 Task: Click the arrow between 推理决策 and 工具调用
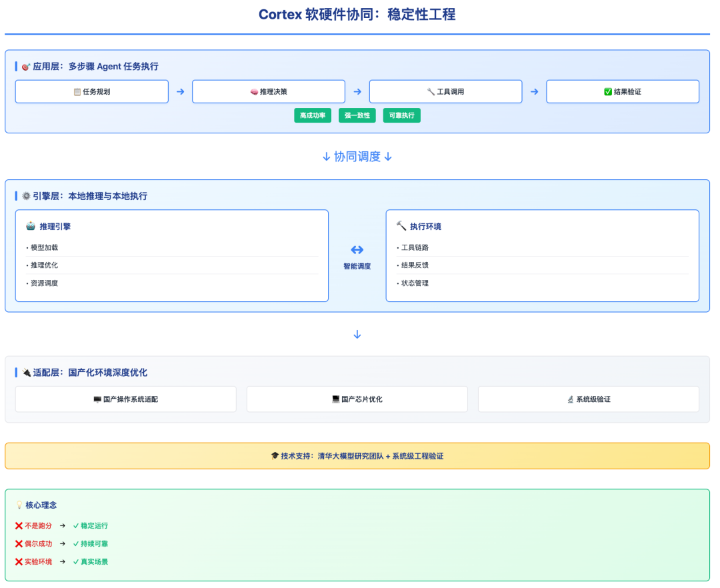pos(357,92)
